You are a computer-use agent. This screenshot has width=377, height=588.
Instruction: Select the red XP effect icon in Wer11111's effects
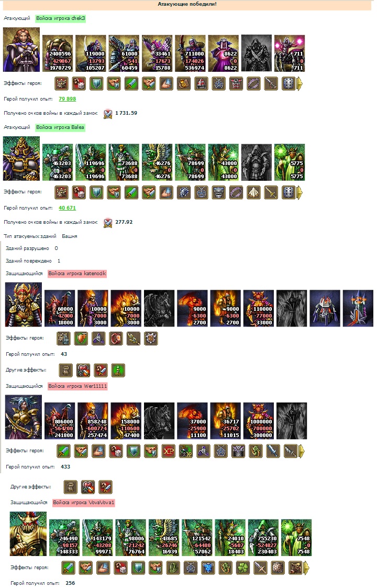(x=169, y=451)
